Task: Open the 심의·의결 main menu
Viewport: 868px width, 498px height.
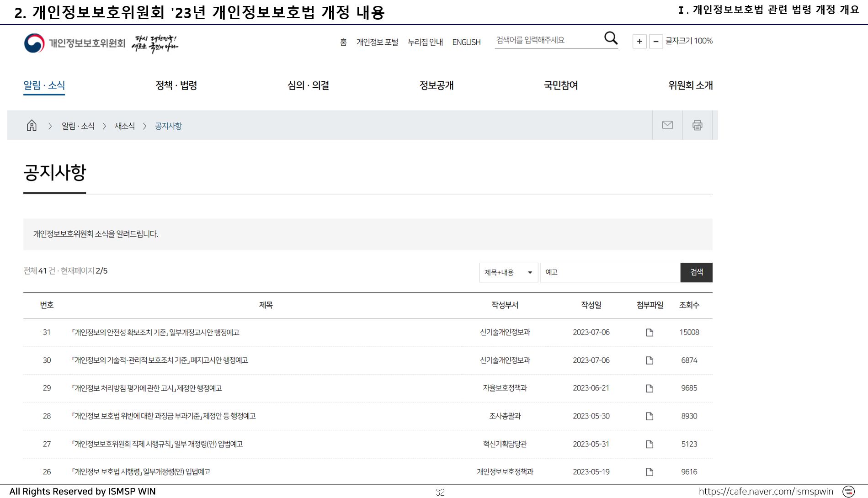Action: tap(308, 85)
